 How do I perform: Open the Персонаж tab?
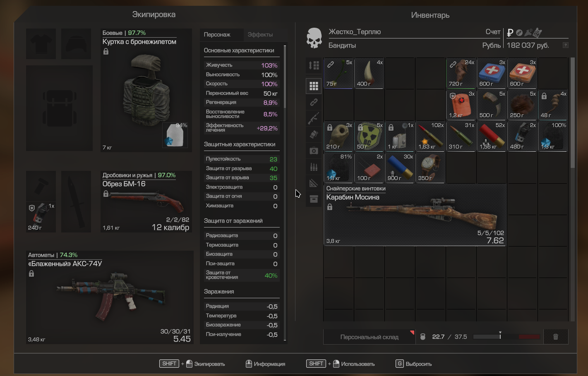tap(217, 35)
